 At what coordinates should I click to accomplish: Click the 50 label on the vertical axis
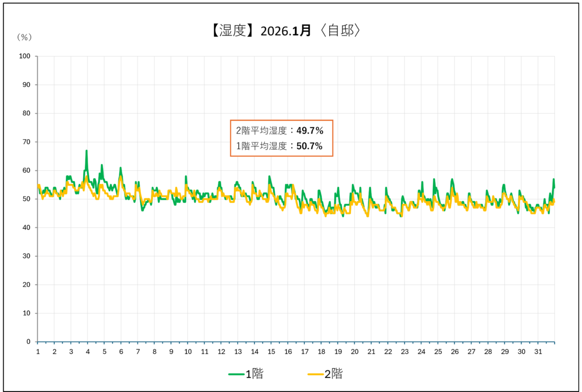point(27,199)
